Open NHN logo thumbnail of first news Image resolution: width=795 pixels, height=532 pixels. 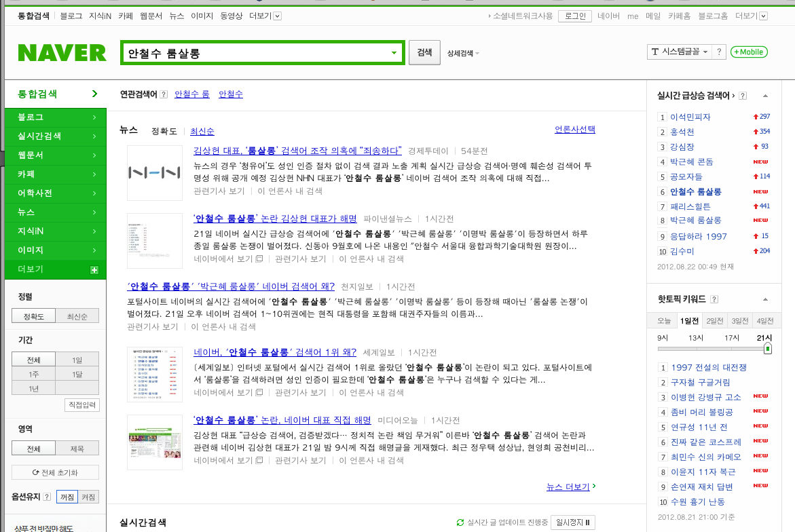click(x=155, y=173)
